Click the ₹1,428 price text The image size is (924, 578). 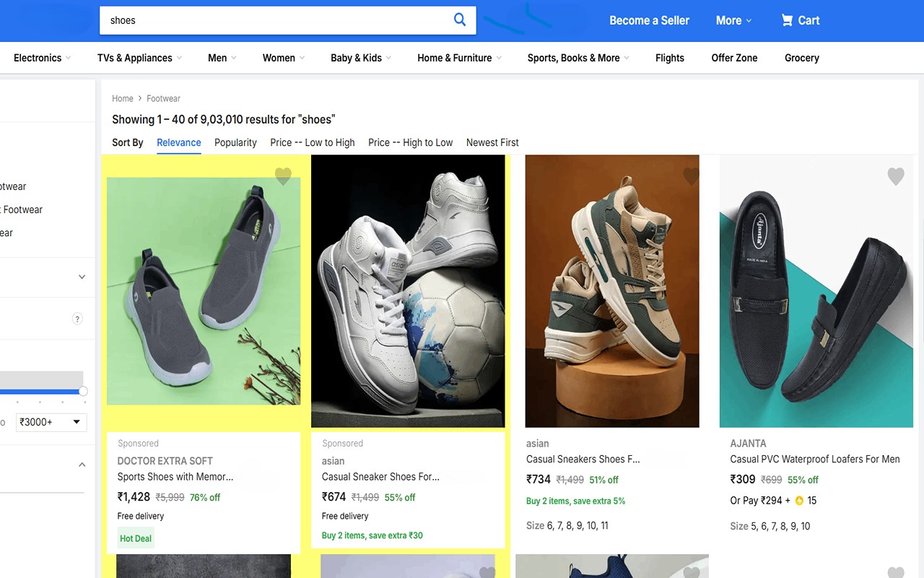[134, 497]
